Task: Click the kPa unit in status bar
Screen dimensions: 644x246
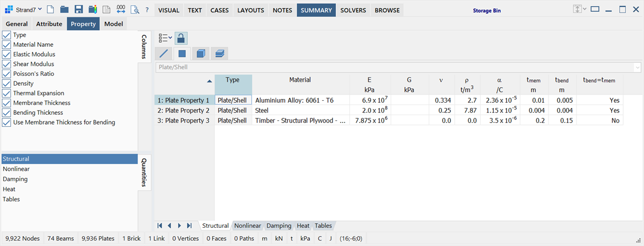Action: (x=305, y=239)
